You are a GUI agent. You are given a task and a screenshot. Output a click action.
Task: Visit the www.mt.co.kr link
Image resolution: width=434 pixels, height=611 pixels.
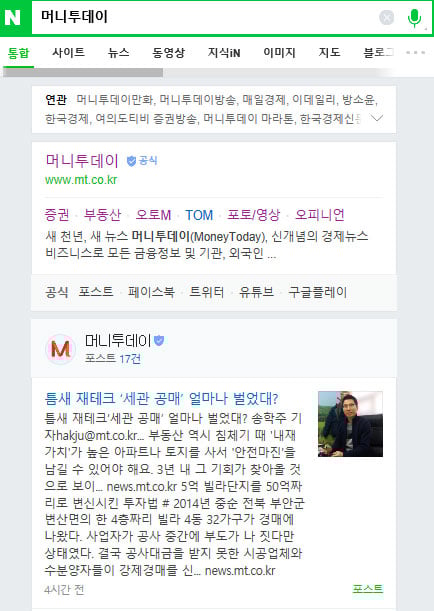(81, 180)
